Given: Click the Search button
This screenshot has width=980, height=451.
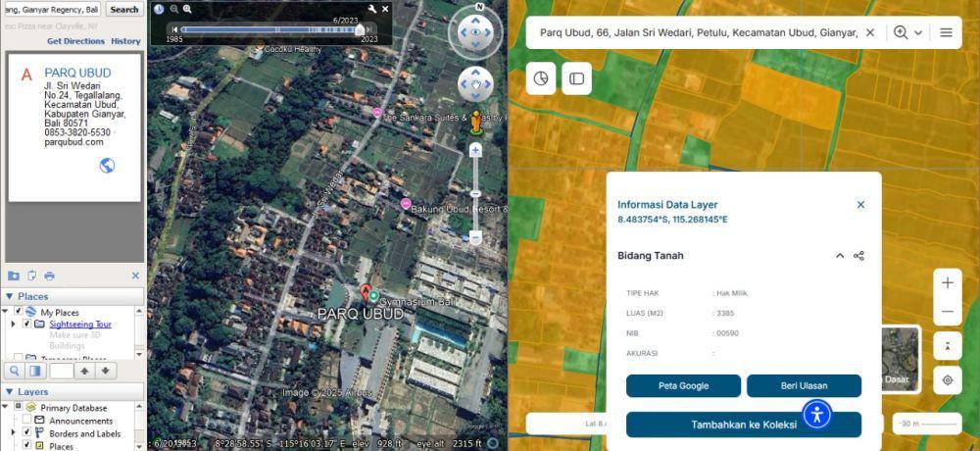Looking at the screenshot, I should tap(124, 10).
